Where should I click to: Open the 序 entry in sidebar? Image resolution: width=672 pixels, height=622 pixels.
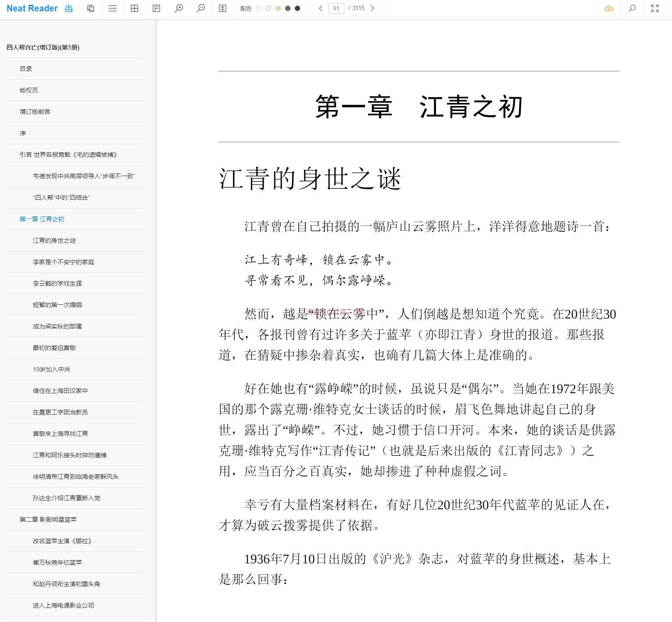tap(23, 133)
